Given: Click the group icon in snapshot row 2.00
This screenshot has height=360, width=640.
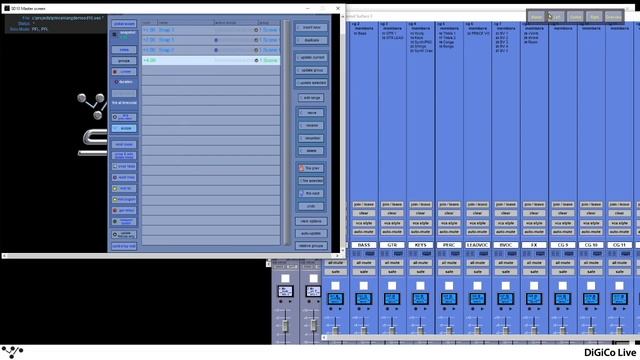Looking at the screenshot, I should (x=256, y=40).
